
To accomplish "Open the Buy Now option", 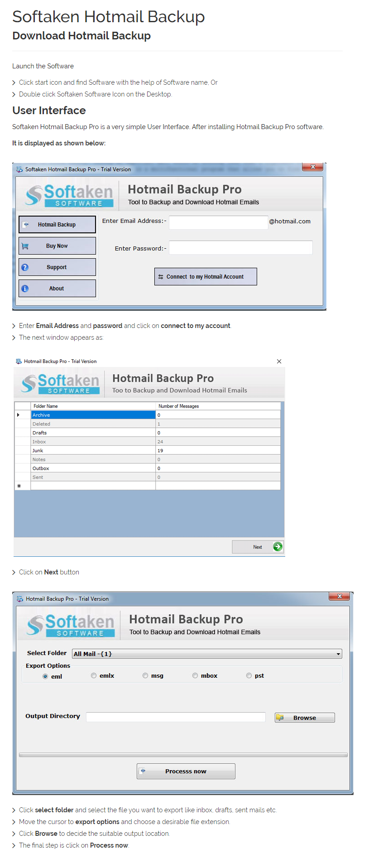I will click(x=57, y=246).
